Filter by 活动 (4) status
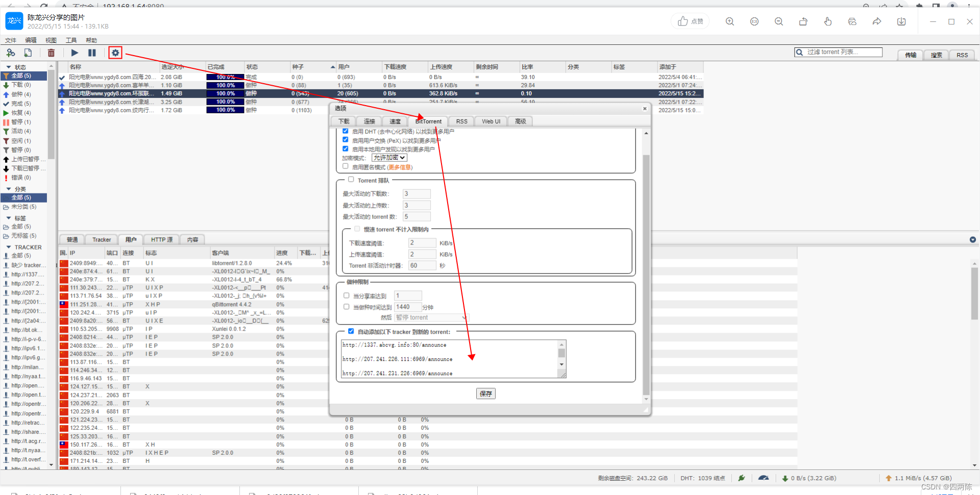 click(20, 131)
